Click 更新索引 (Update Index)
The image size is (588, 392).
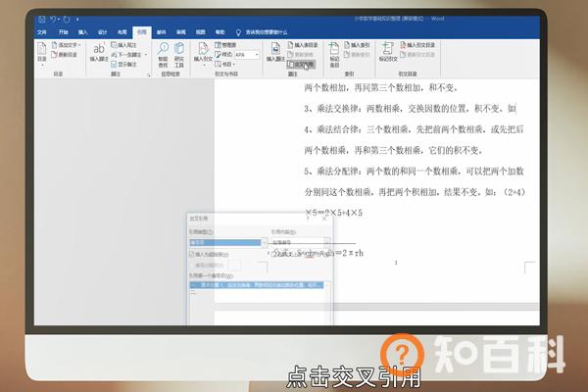tap(357, 55)
